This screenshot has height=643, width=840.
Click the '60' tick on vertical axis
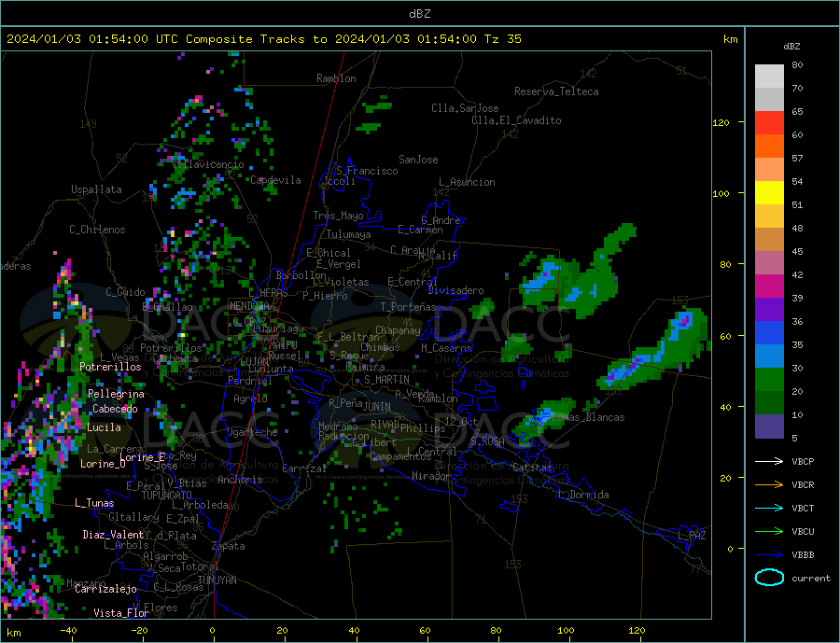(x=725, y=337)
